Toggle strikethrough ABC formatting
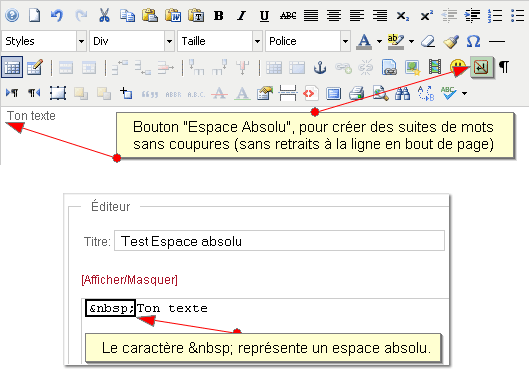Screen dimensions: 529x376 tap(288, 16)
